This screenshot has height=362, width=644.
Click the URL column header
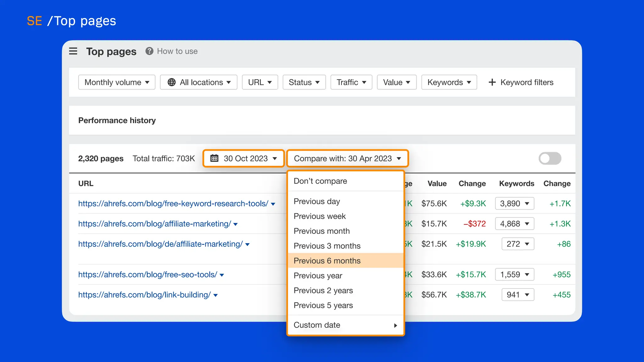(x=86, y=184)
